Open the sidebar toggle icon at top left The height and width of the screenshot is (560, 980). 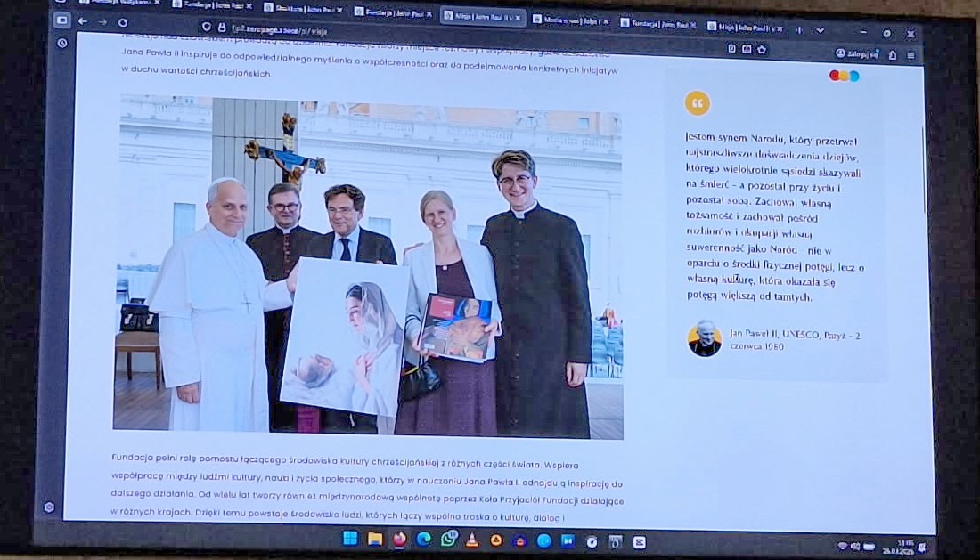click(x=61, y=20)
